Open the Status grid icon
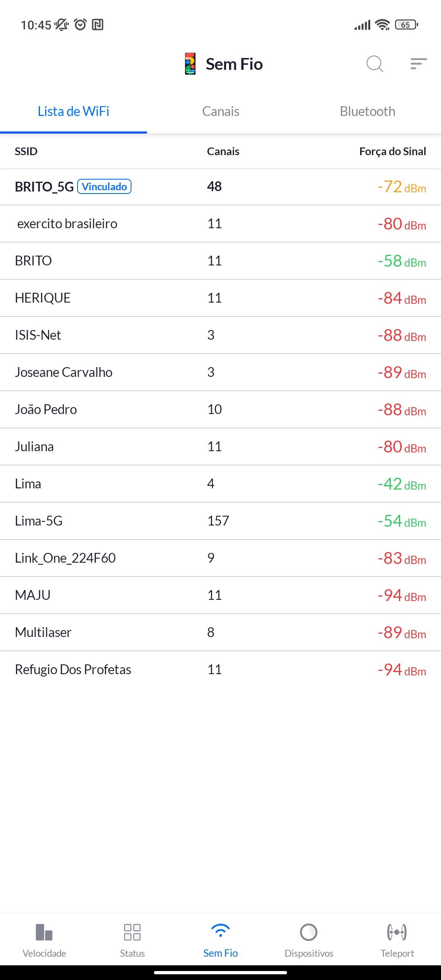441x980 pixels. (132, 933)
